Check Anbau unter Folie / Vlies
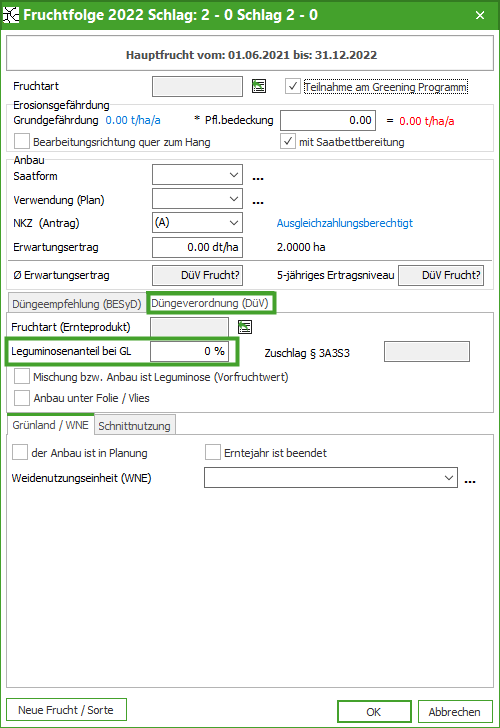This screenshot has width=500, height=728. coord(22,398)
